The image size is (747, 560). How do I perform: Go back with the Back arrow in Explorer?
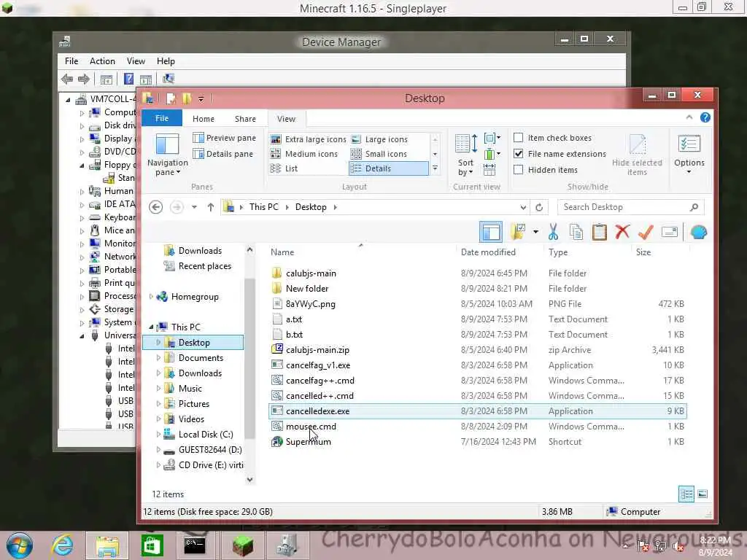[156, 207]
